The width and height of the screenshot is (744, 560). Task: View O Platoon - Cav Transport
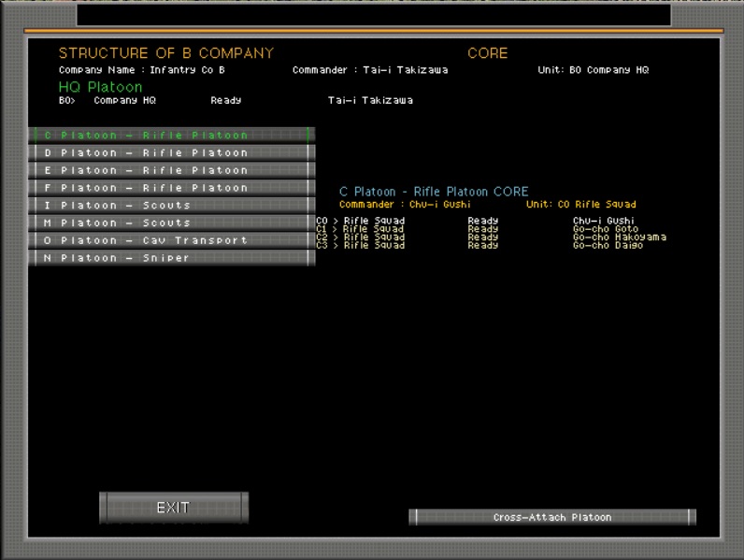point(171,240)
